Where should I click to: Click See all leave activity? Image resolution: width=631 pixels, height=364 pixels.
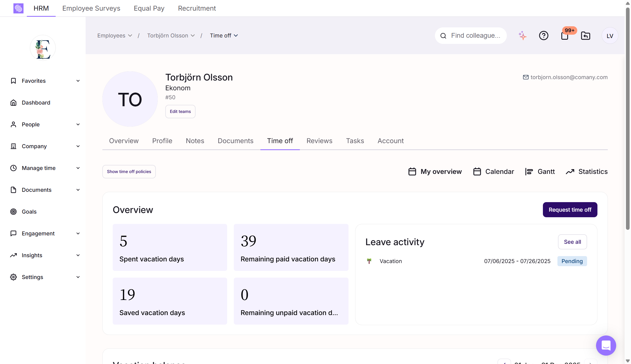pyautogui.click(x=572, y=242)
